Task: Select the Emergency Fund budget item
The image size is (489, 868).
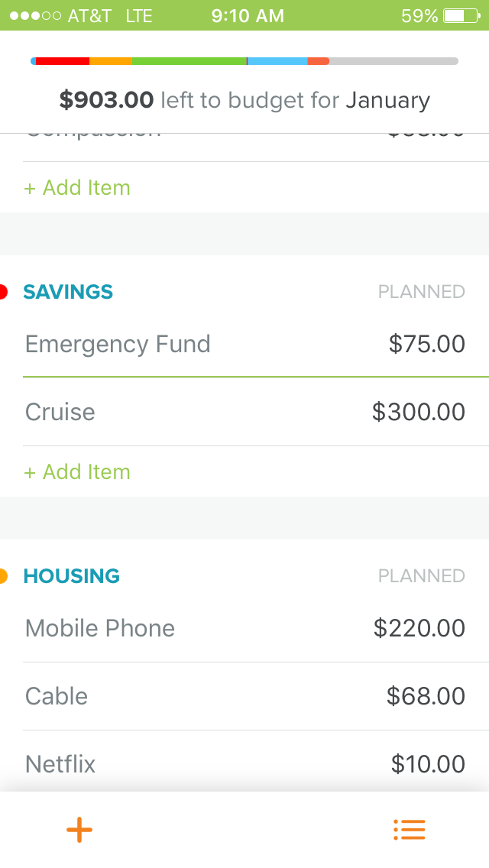Action: [x=118, y=344]
